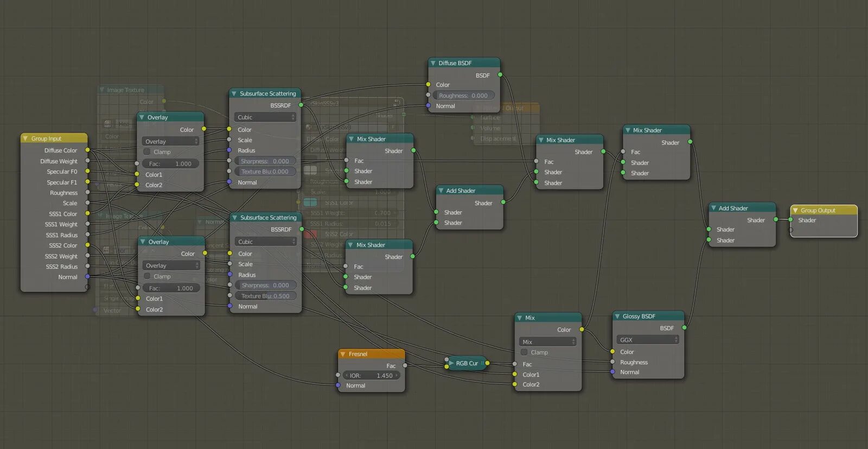Click the Fac input socket of the Mix node
The width and height of the screenshot is (868, 449).
pyautogui.click(x=515, y=364)
